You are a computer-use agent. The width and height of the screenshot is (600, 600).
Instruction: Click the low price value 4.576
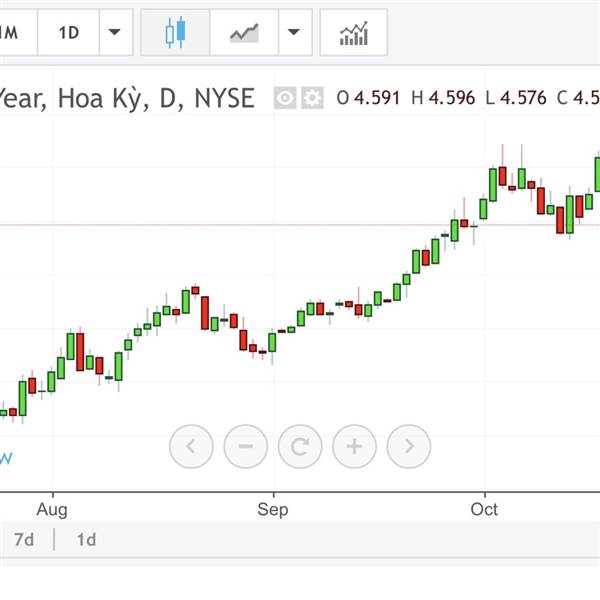523,98
